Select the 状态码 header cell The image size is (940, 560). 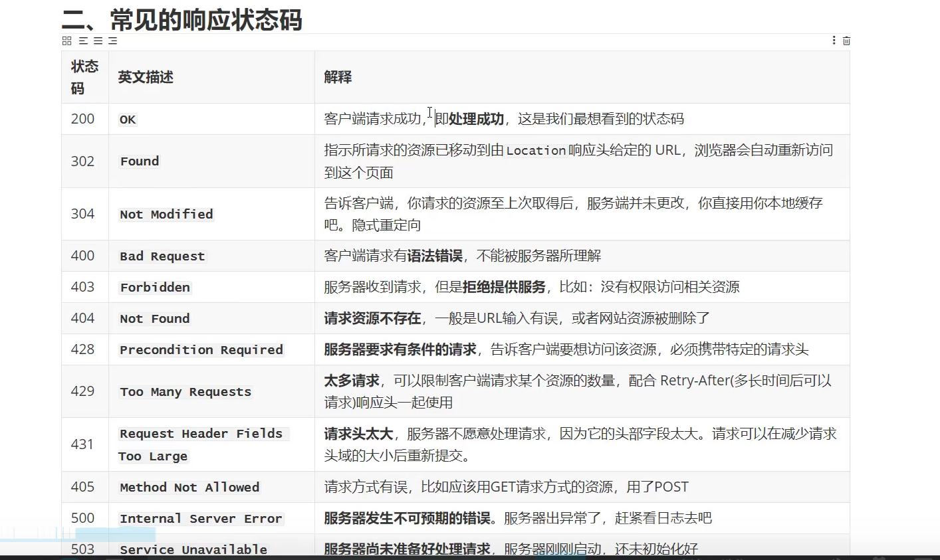[x=85, y=77]
